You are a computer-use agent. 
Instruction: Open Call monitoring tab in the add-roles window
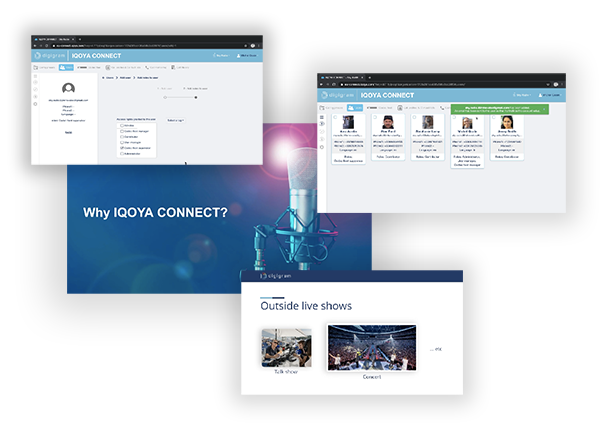pos(156,67)
